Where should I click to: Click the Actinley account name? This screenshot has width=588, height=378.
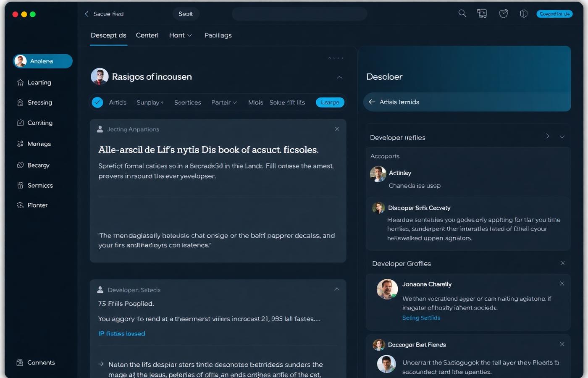click(400, 173)
